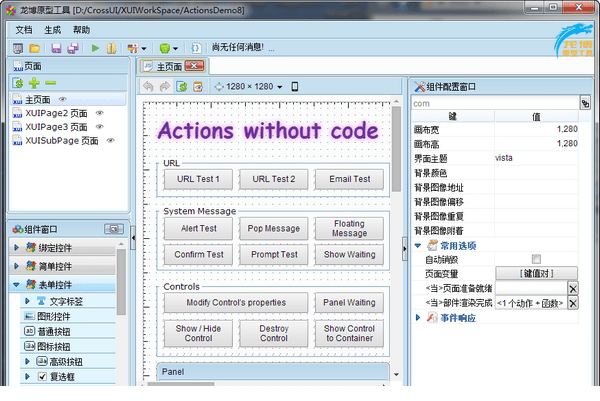Click the 背景颜色 value field
Image resolution: width=600 pixels, height=401 pixels.
coord(536,172)
